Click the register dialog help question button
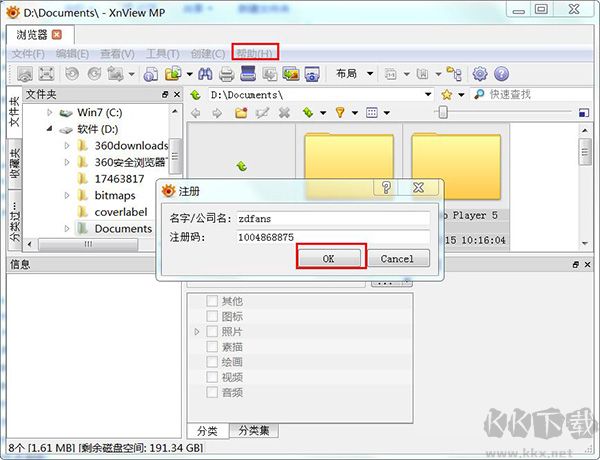The image size is (600, 460). (x=386, y=188)
